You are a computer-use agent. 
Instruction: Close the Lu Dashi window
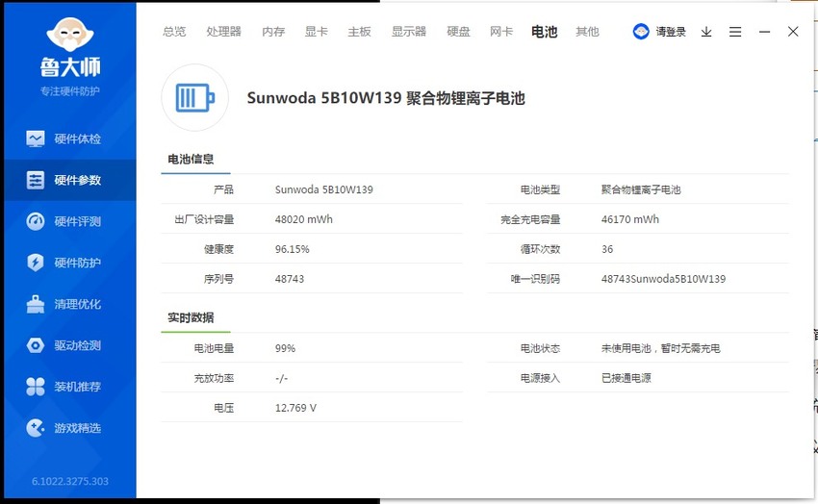793,32
